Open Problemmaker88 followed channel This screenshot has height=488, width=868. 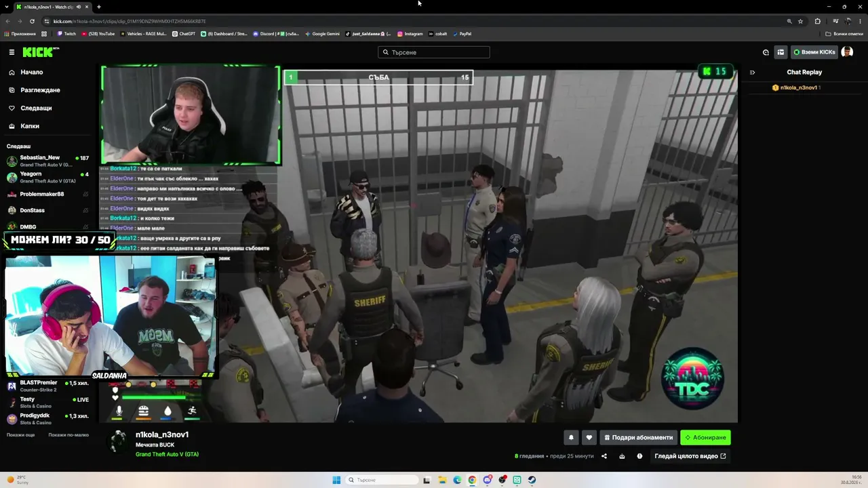tap(47, 194)
